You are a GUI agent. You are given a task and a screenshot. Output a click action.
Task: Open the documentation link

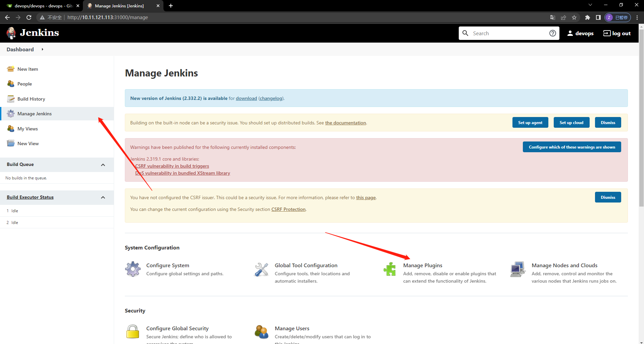coord(345,123)
